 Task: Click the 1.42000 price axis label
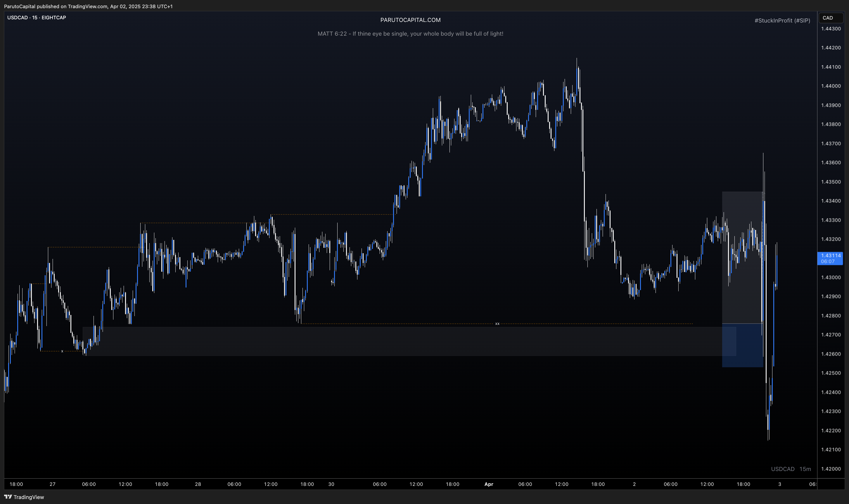(x=831, y=469)
